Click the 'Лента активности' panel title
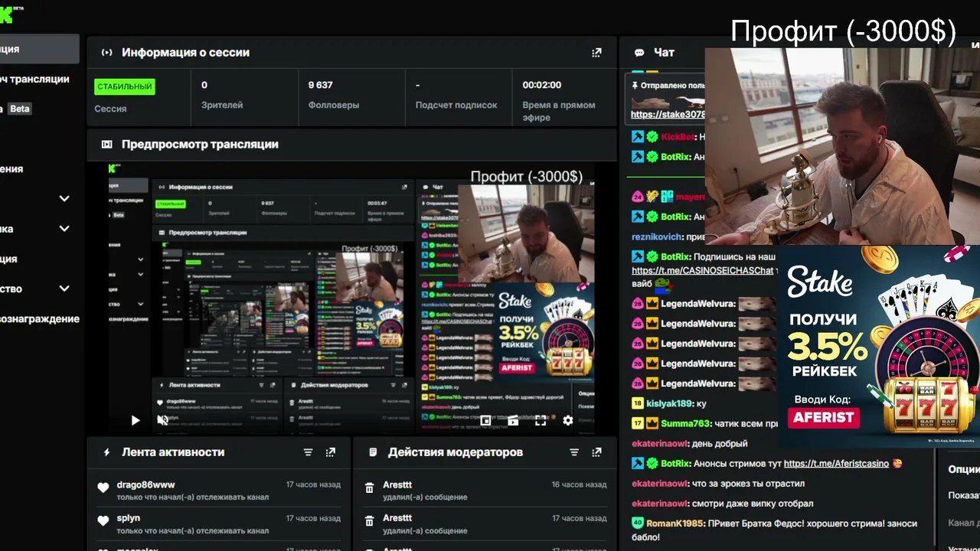This screenshot has width=980, height=551. click(x=173, y=452)
